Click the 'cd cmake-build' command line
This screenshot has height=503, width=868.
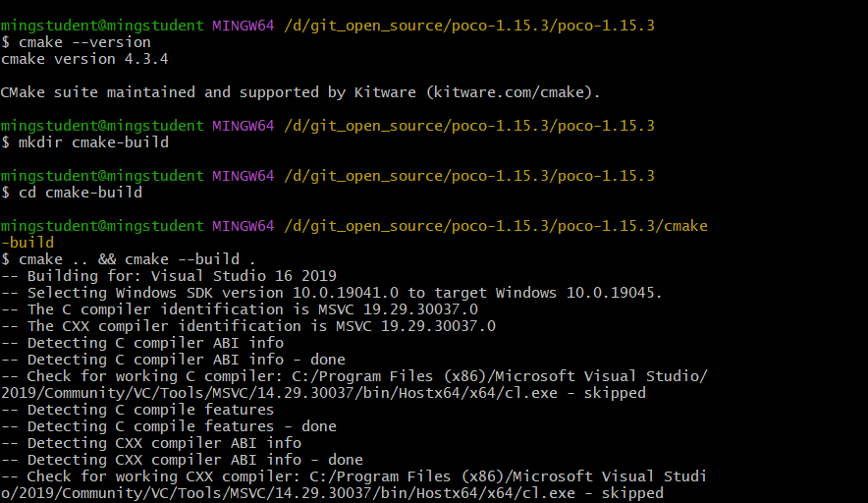72,193
